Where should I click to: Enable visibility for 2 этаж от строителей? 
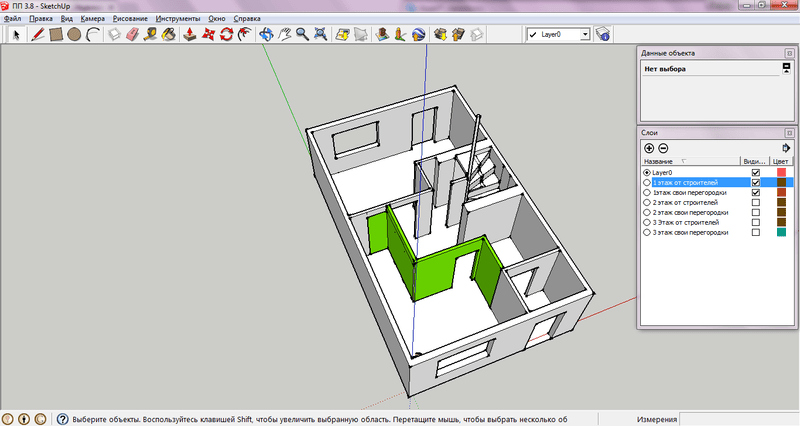pyautogui.click(x=756, y=202)
